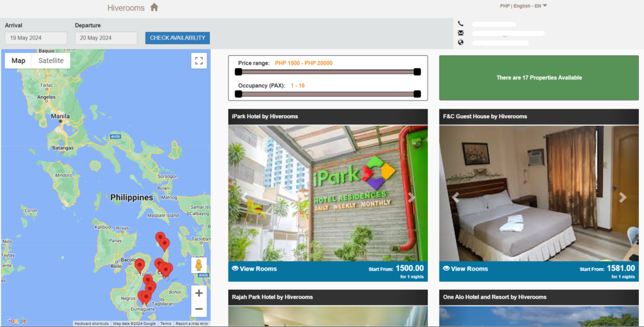View Rooms for iPark Hotel

pos(258,269)
